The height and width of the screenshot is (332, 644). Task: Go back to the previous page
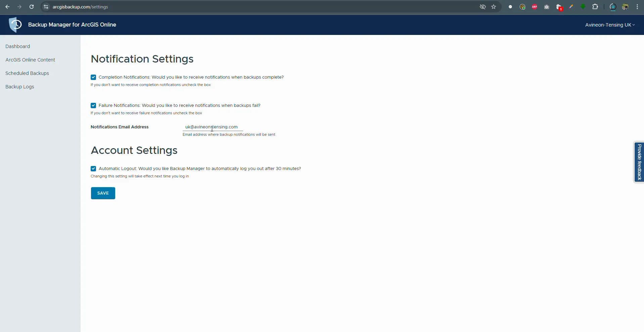[7, 7]
